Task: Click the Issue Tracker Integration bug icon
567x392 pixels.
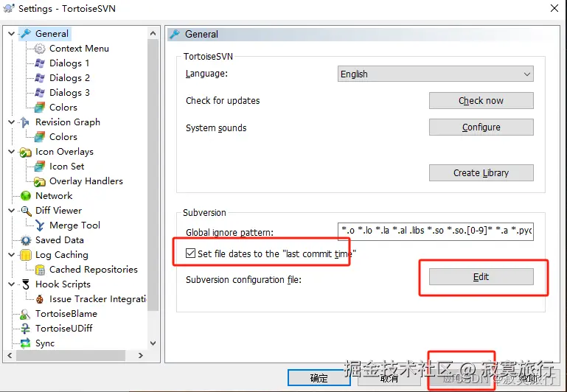Action: pyautogui.click(x=40, y=299)
